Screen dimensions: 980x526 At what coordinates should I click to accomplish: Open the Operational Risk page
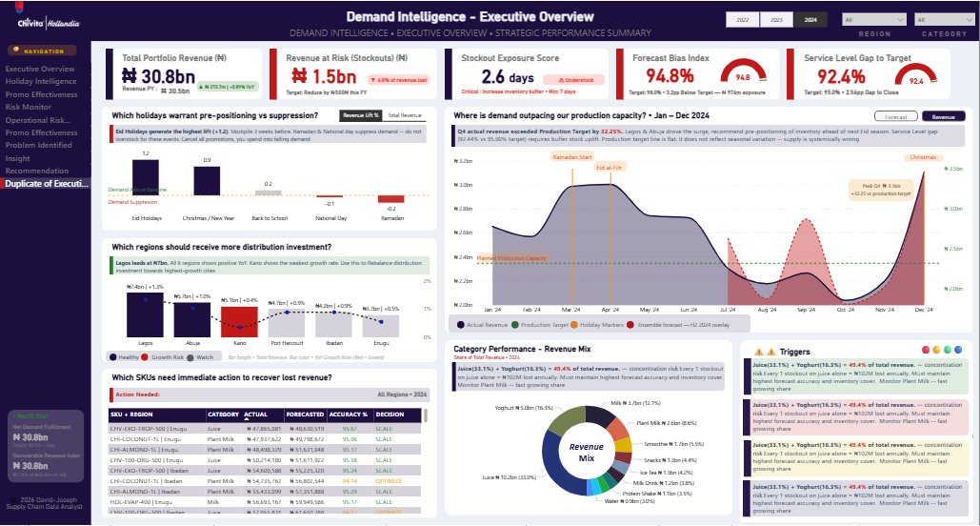pyautogui.click(x=38, y=120)
